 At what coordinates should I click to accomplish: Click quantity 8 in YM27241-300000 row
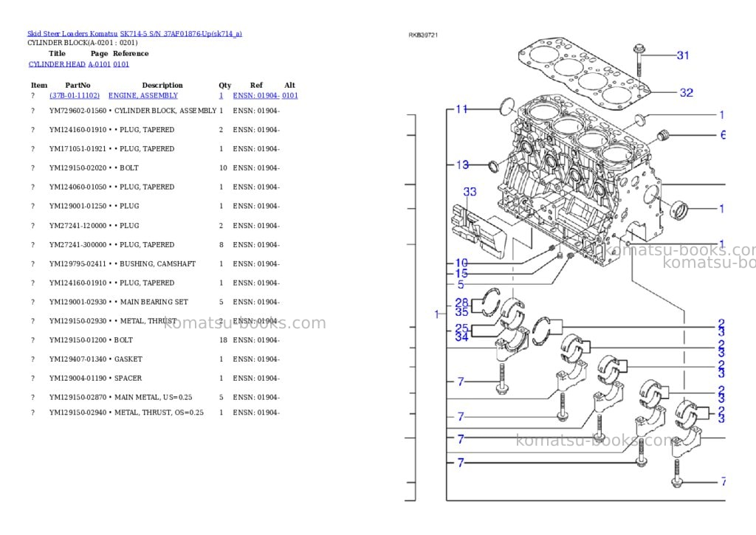[221, 245]
